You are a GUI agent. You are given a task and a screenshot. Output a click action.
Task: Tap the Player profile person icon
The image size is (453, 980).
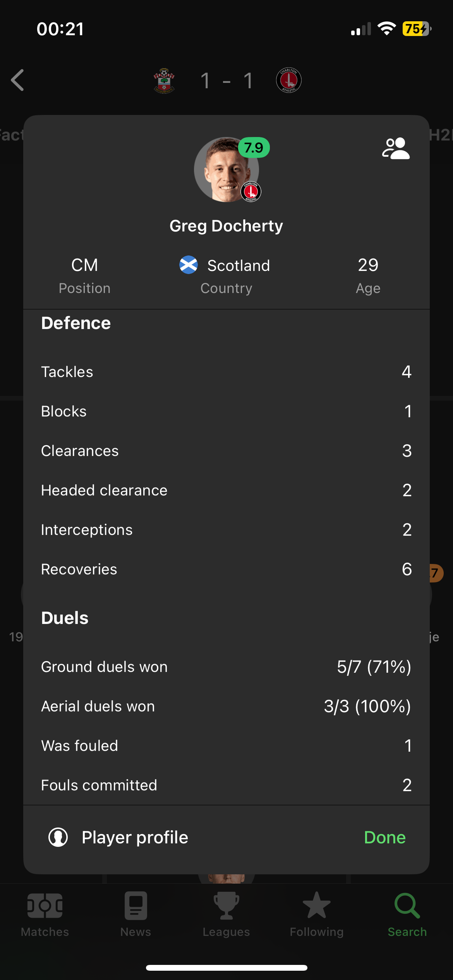(x=58, y=837)
